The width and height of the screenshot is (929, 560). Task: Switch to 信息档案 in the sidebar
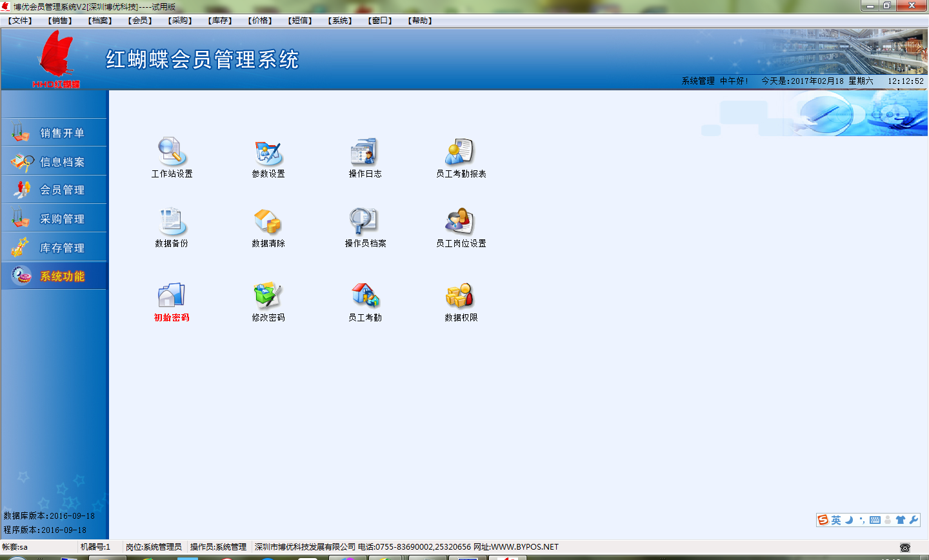(54, 161)
